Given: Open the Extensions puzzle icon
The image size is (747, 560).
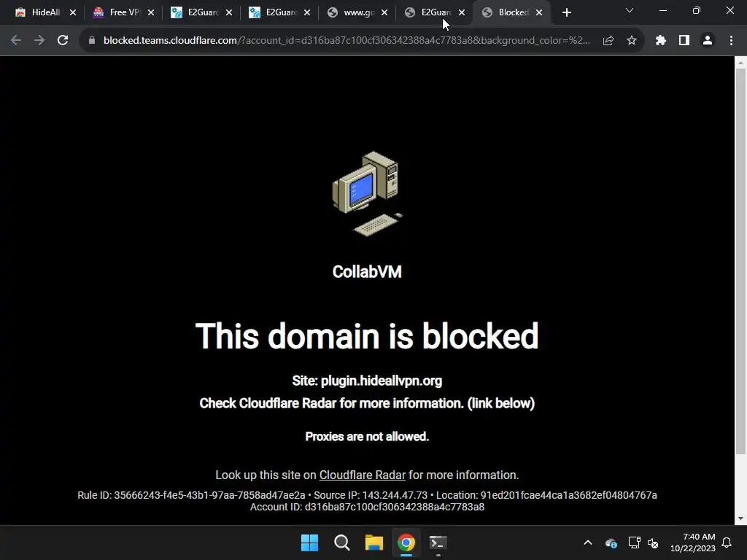Looking at the screenshot, I should pos(660,41).
